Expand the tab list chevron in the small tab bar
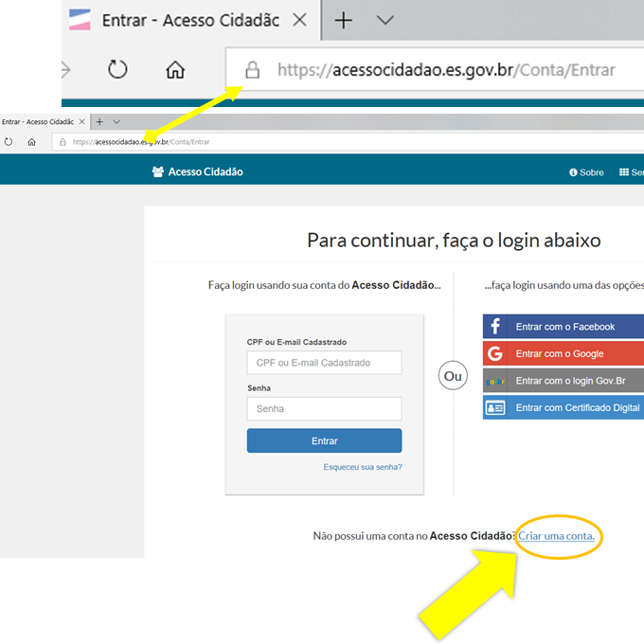 pyautogui.click(x=116, y=121)
